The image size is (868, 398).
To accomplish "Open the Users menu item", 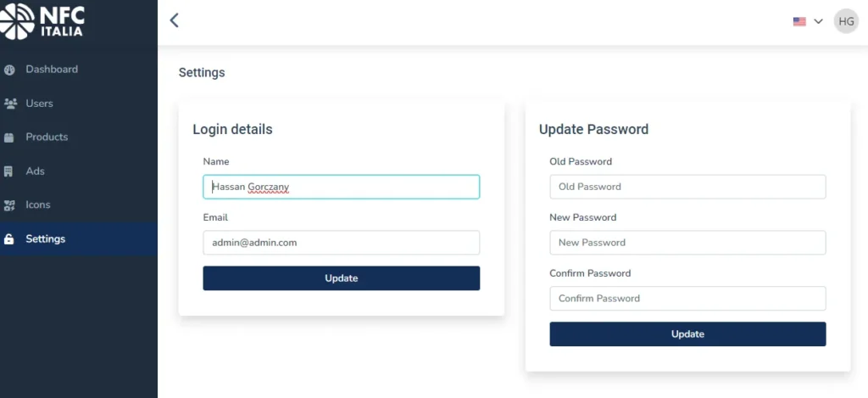I will 39,104.
